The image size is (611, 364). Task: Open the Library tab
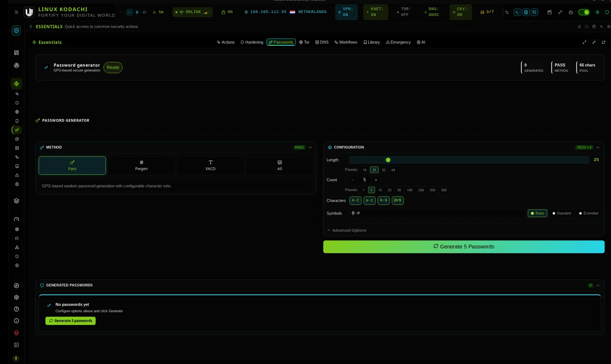click(372, 42)
